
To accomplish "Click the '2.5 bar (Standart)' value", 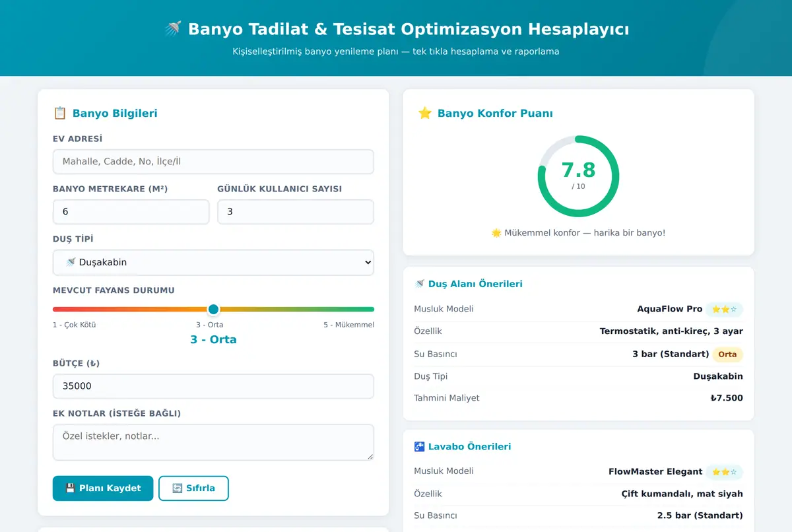I will 700,515.
